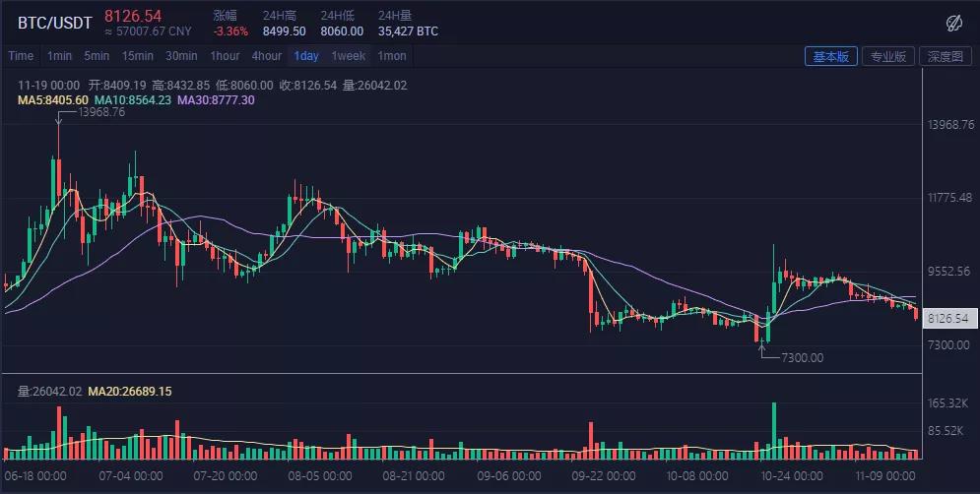Choose the 4hour interval
Image resolution: width=980 pixels, height=494 pixels.
[266, 56]
